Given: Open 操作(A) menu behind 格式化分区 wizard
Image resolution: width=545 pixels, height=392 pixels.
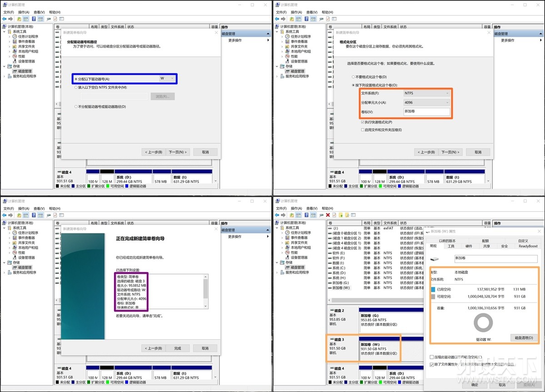Looking at the screenshot, I should 296,12.
